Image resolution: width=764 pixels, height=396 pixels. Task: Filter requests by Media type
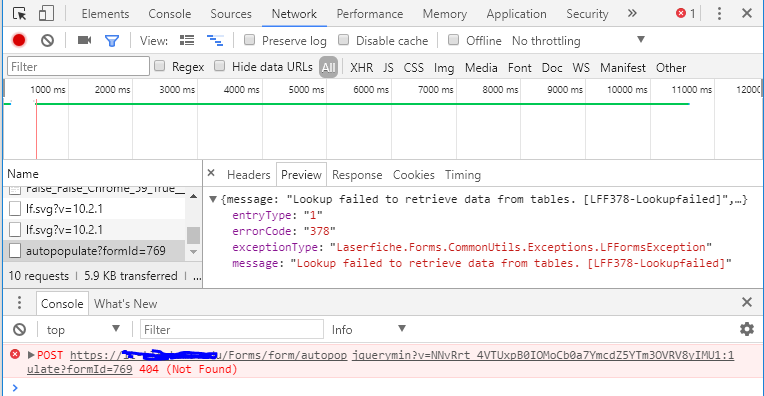(481, 68)
